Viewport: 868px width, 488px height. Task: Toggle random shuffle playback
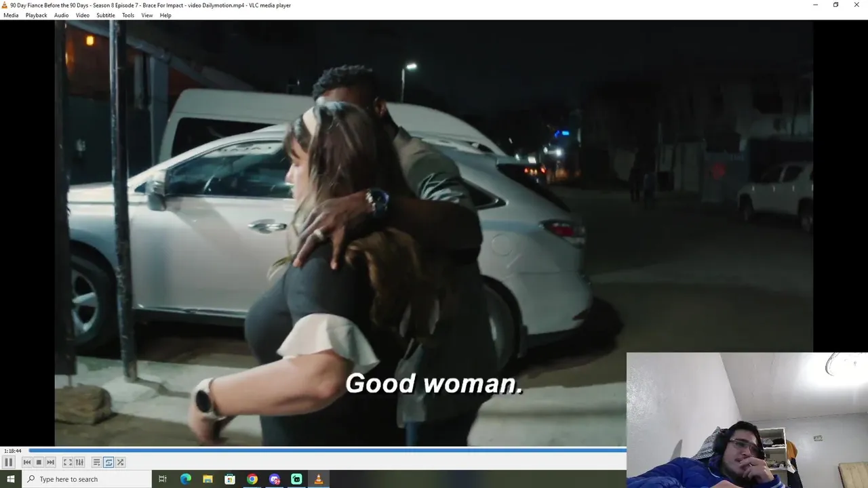[120, 462]
